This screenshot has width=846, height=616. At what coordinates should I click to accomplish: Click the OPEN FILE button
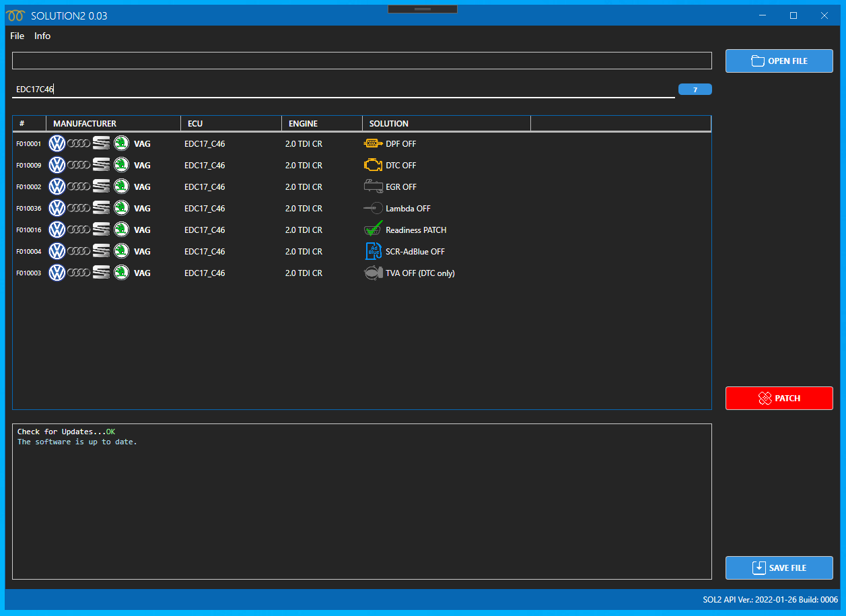pos(779,61)
